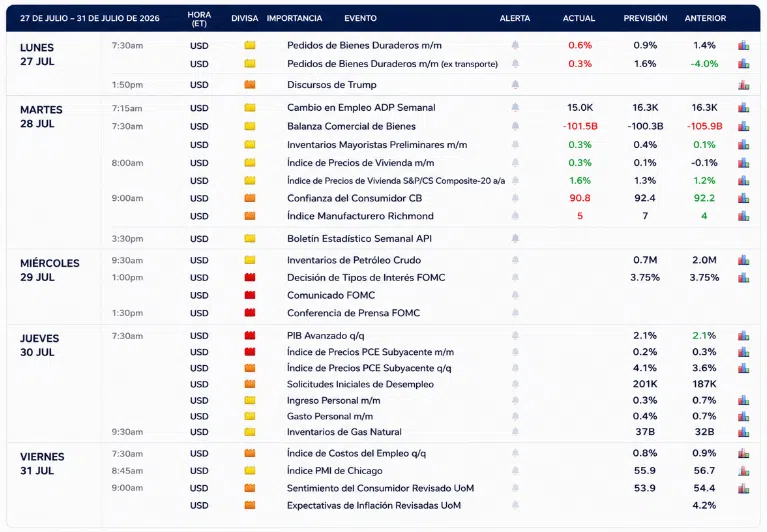
Task: Click orange importance folder for Solicitudes Iniciales de Desempleo
Action: [250, 384]
